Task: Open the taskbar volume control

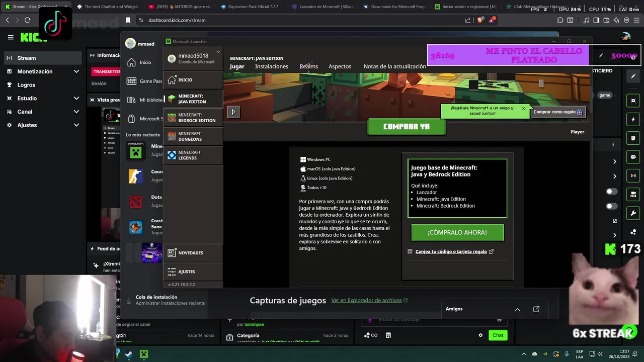Action: pyautogui.click(x=600, y=354)
